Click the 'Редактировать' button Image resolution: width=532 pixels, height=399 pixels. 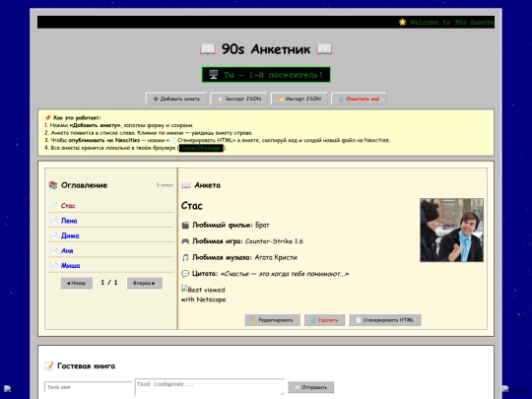click(272, 320)
